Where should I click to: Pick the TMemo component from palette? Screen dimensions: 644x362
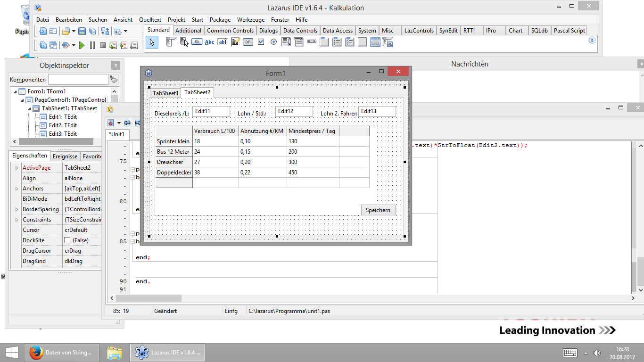[235, 42]
